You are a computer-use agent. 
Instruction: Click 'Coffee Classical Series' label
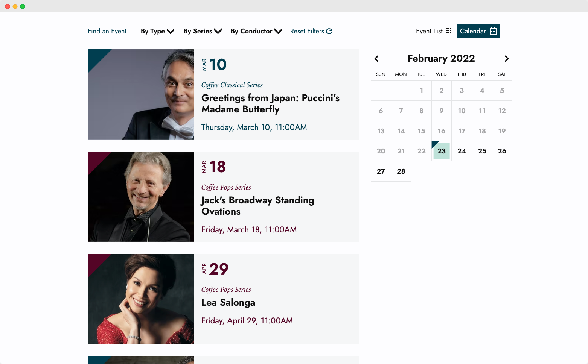232,85
